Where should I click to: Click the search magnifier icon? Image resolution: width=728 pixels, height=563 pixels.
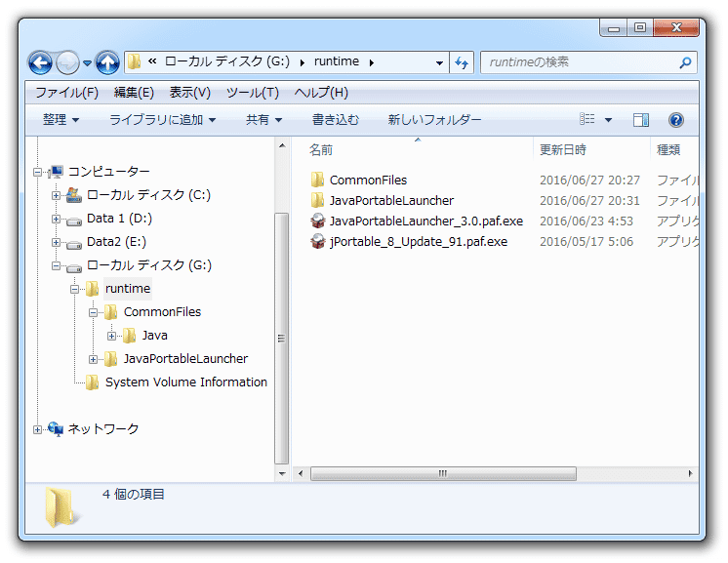[685, 62]
